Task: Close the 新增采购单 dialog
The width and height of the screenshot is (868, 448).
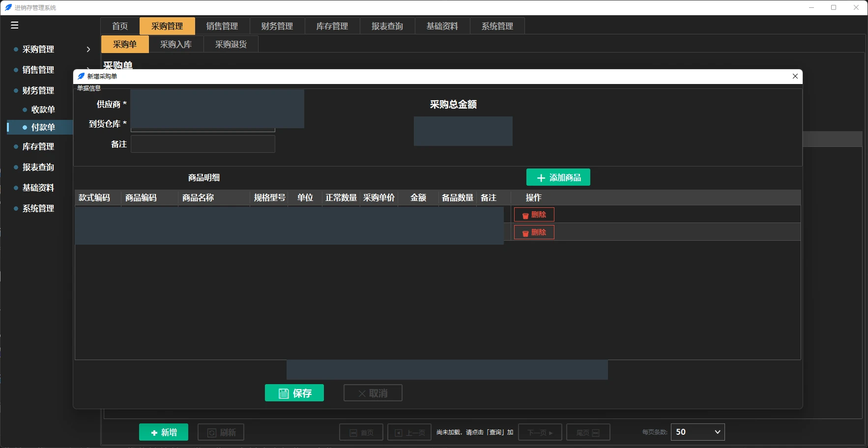Action: pyautogui.click(x=795, y=76)
